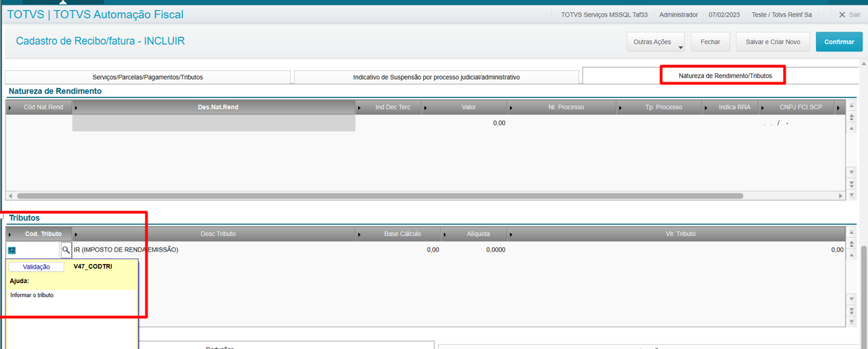Jump to last row in Tributos grid
Viewport: 868px width, 349px height.
(852, 322)
